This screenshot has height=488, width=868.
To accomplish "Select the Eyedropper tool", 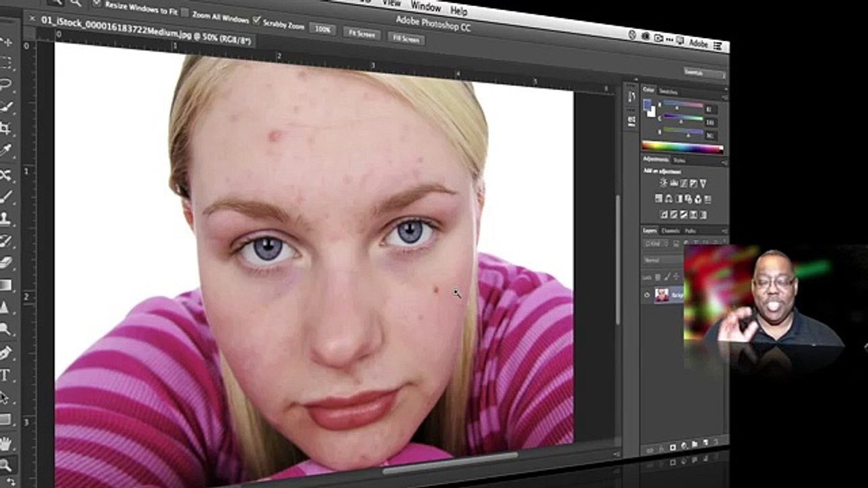I will pyautogui.click(x=6, y=150).
